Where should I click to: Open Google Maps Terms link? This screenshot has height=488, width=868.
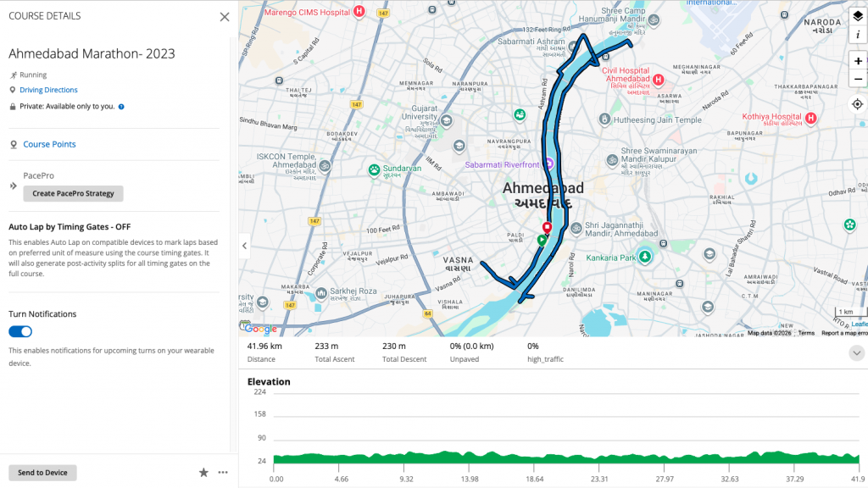pyautogui.click(x=806, y=333)
